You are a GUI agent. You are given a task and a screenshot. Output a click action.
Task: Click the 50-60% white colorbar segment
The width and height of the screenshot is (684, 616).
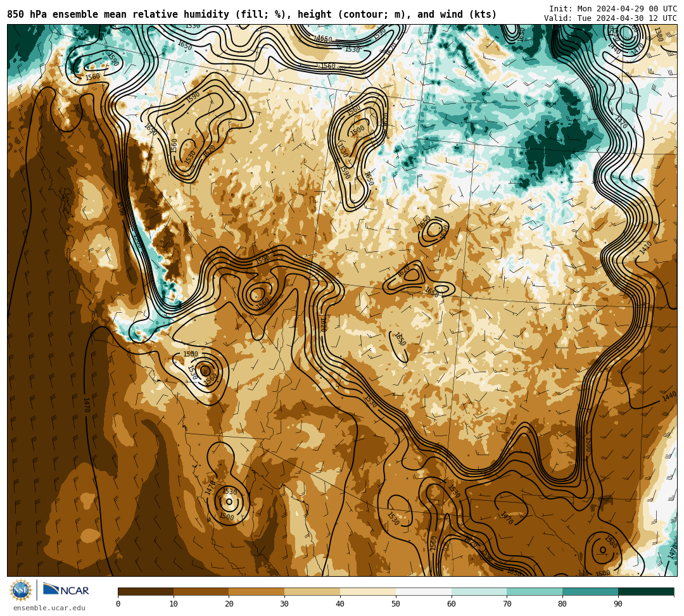pos(424,591)
